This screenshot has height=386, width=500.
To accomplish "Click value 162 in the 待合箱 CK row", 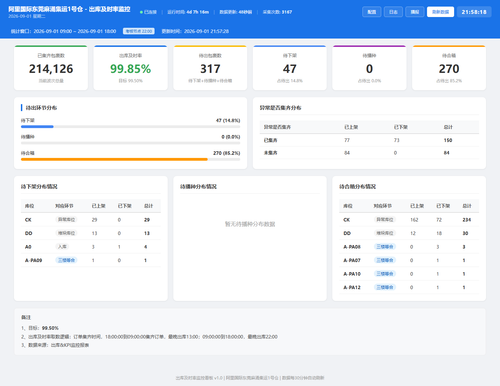I will pyautogui.click(x=414, y=220).
